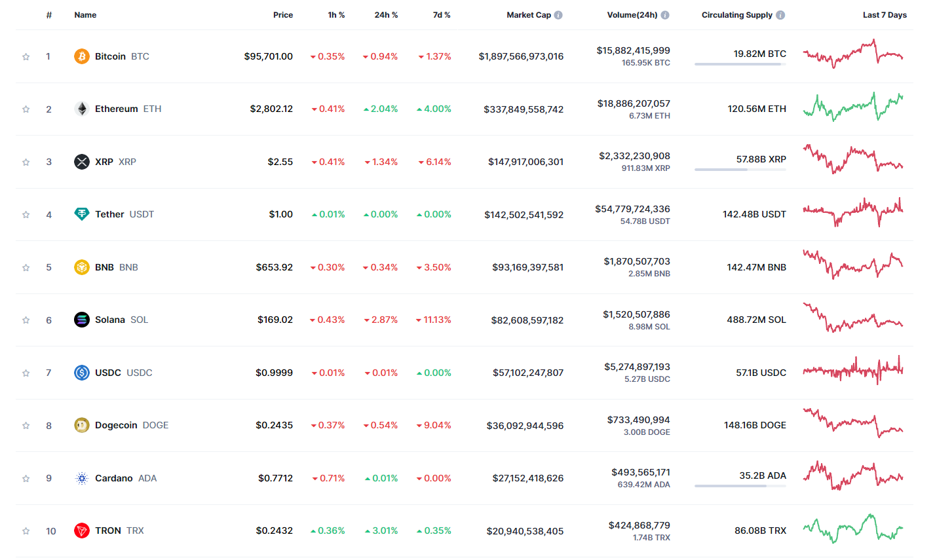Screen dimensions: 935x560
Task: Click the Cardano logo icon
Action: [81, 478]
